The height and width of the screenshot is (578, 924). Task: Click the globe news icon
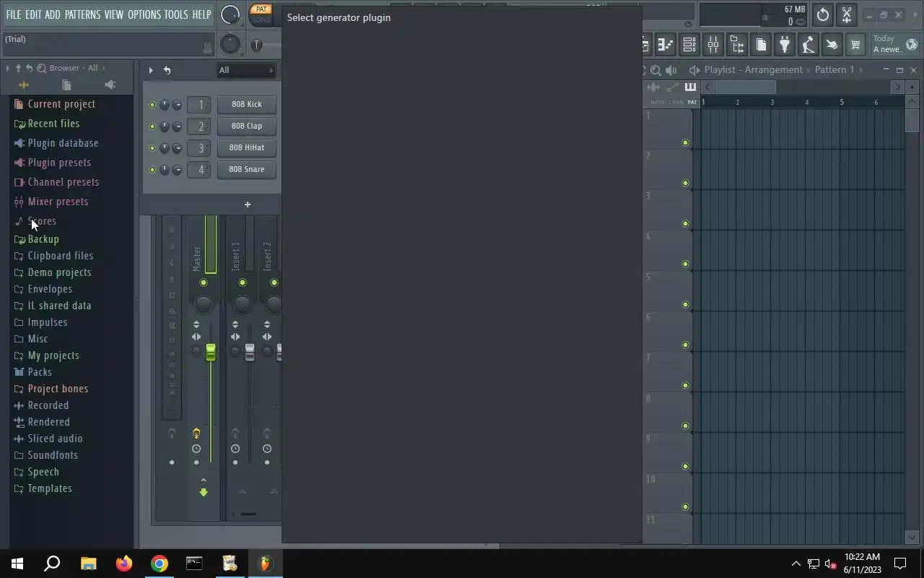coord(912,45)
